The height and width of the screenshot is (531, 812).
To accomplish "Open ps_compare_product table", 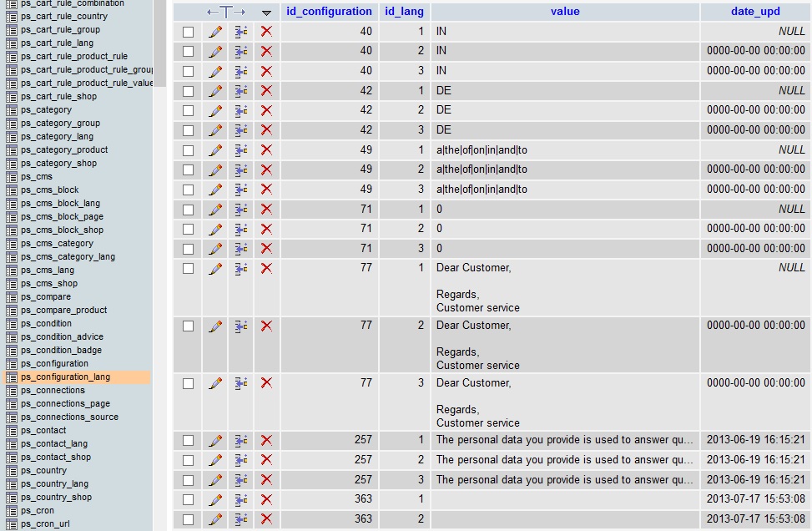I will [x=63, y=310].
